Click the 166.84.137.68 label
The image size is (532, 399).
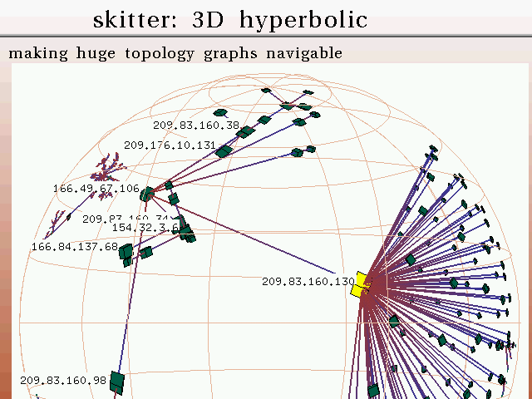tap(75, 247)
